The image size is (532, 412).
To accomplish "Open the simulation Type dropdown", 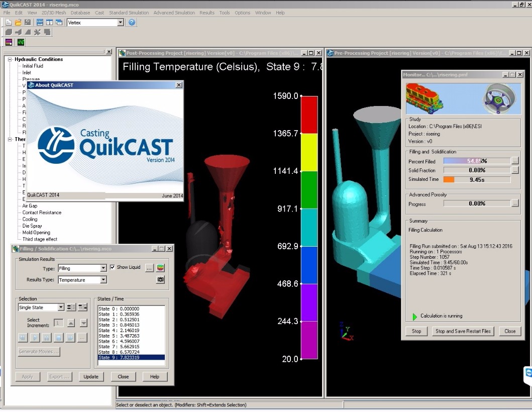I will [103, 268].
